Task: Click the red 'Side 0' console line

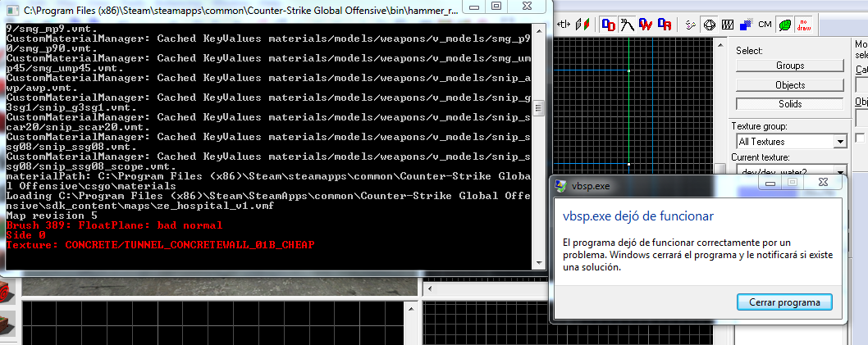Action: 25,235
